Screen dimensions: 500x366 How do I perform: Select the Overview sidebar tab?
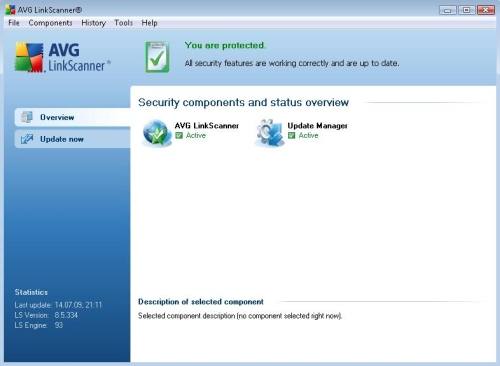(72, 117)
